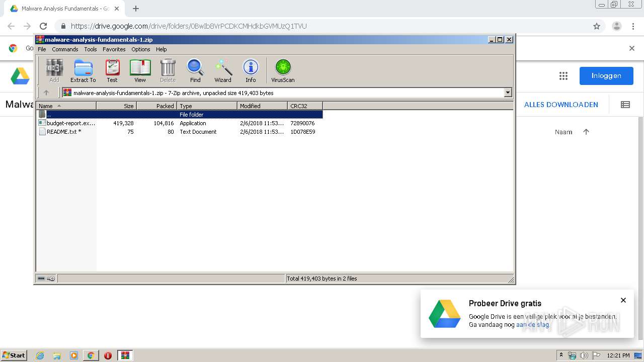This screenshot has height=362, width=644.
Task: Click the 419,328 size value
Action: [123, 123]
